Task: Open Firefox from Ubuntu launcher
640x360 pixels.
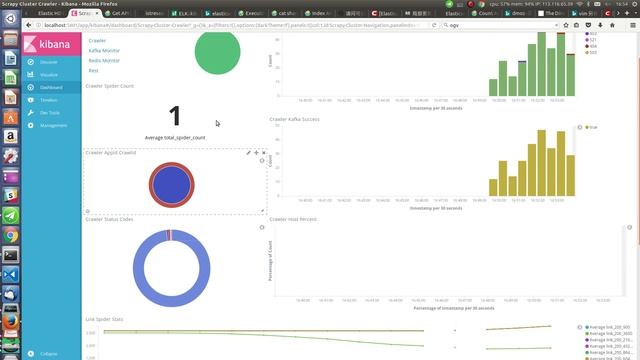Action: [11, 322]
